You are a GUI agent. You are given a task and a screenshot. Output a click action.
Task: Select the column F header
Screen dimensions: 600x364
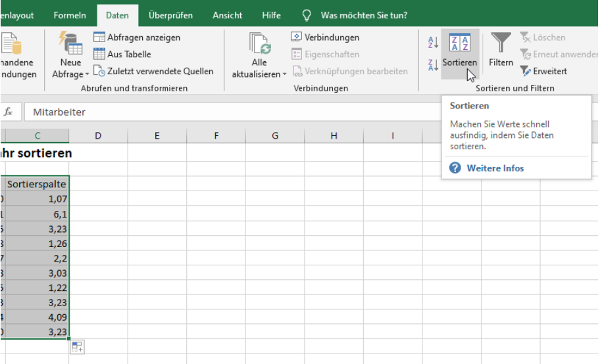(x=216, y=136)
